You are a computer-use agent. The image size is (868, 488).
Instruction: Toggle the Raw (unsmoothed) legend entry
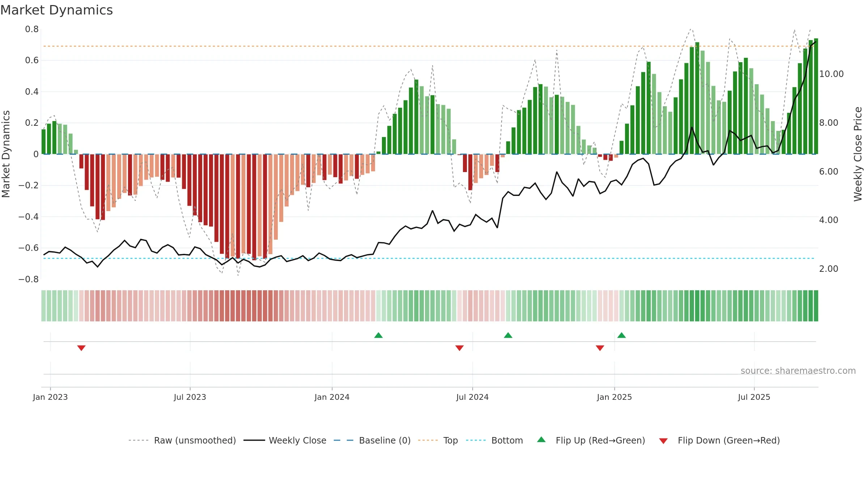(182, 440)
